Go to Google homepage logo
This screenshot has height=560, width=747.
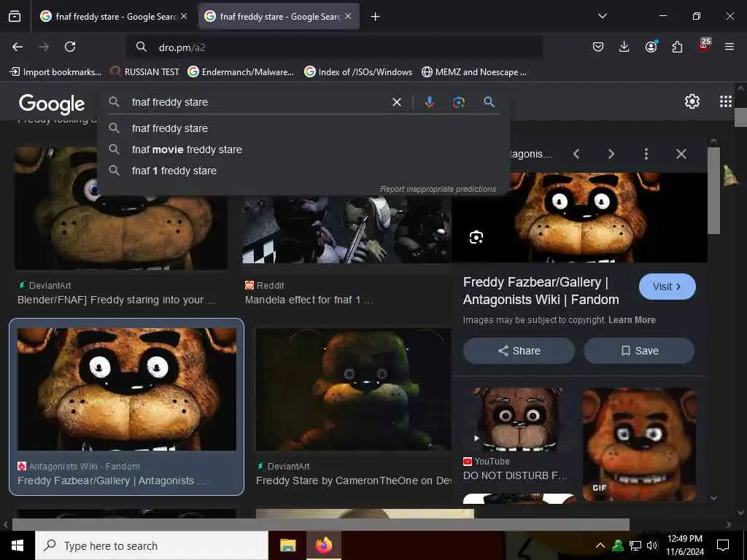point(52,104)
